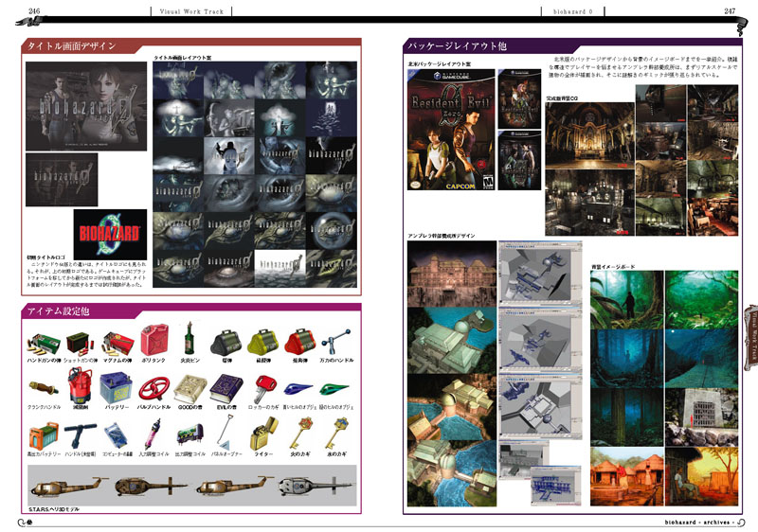Click the grey grenade rounds pouch
Screen dimensions: 758x532
coord(226,343)
